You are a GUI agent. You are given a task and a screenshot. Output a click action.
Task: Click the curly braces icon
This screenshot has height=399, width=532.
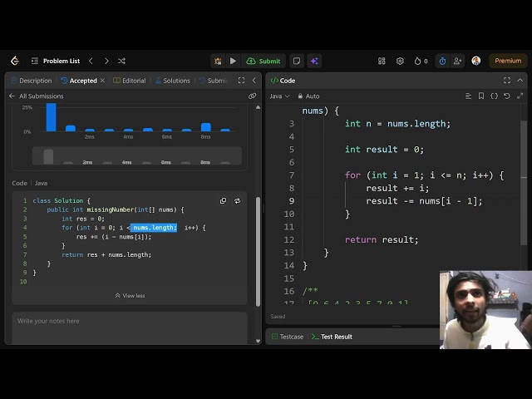[495, 96]
